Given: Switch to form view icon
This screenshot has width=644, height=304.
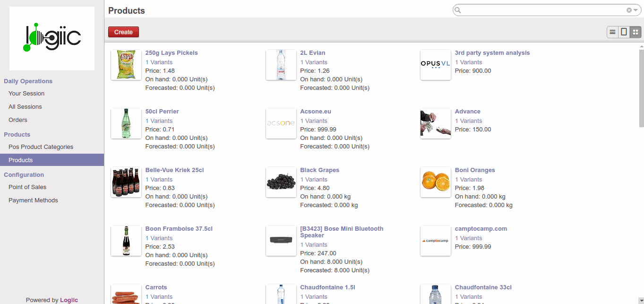Looking at the screenshot, I should tap(624, 32).
